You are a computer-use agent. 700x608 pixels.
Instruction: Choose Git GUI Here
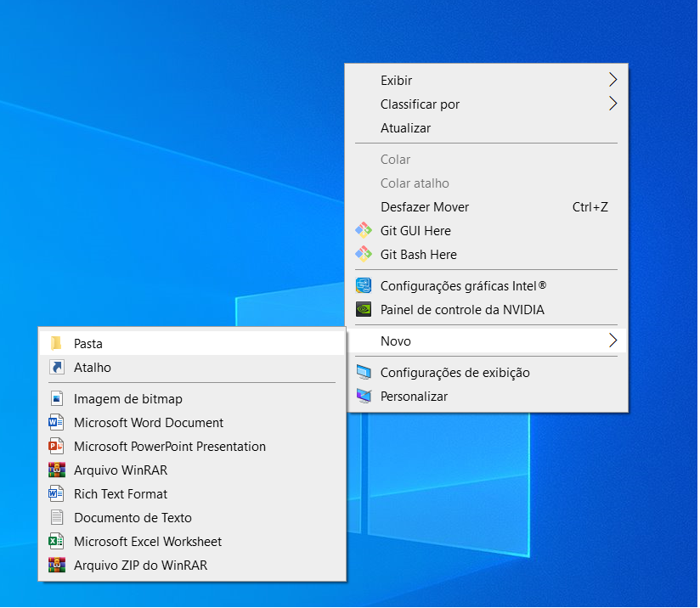486,231
